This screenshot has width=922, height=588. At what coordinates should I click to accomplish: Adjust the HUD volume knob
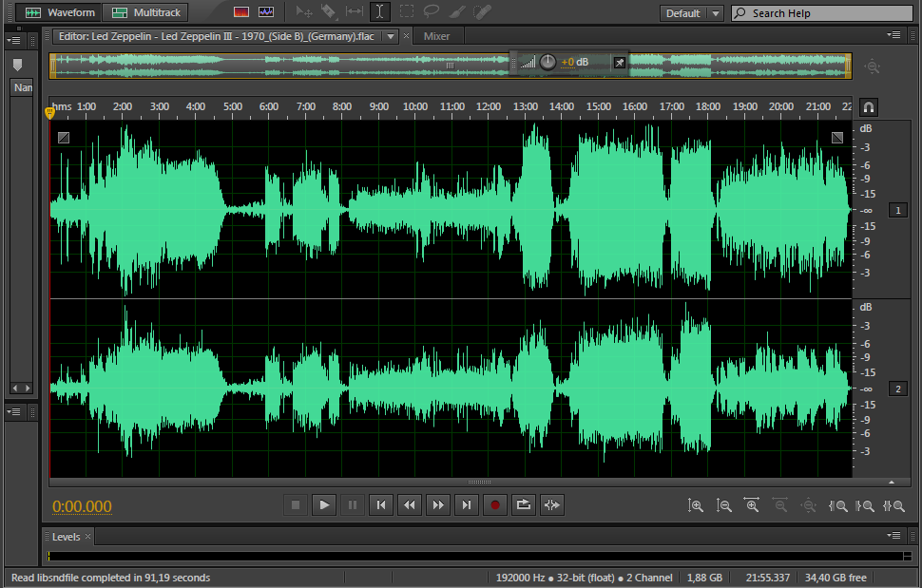547,62
